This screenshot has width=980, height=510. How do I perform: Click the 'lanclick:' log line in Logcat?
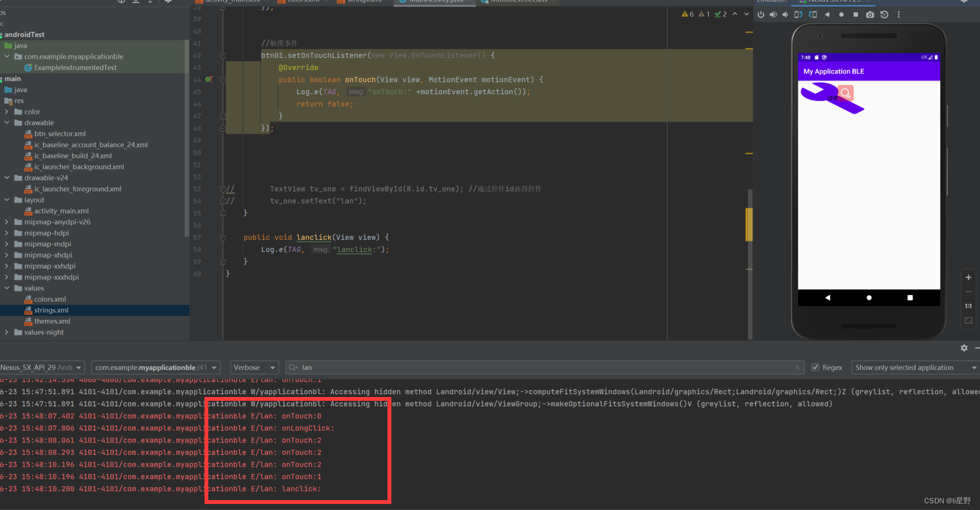(160, 488)
